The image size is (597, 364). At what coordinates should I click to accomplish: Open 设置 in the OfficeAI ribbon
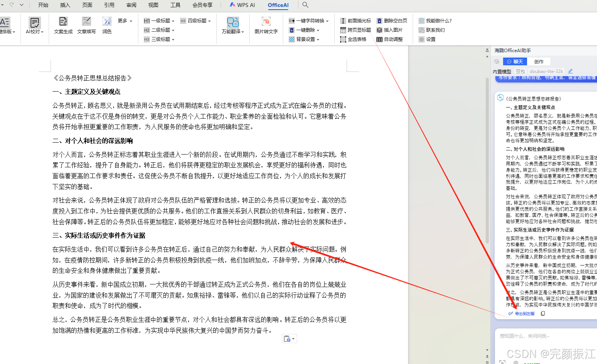coord(427,39)
